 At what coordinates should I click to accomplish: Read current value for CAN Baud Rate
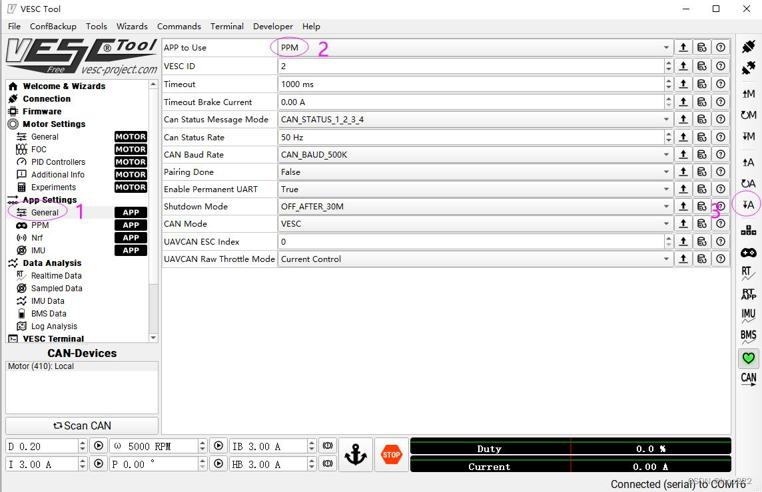coord(683,154)
